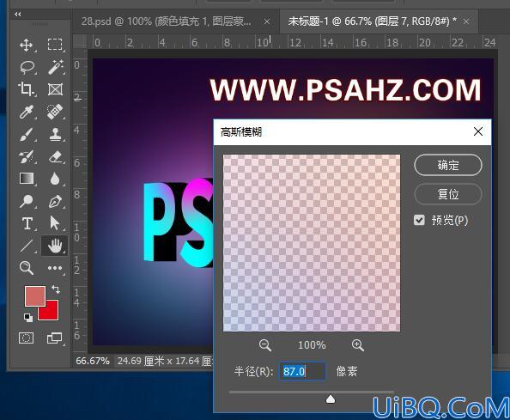510x420 pixels.
Task: Select the Magic Wand tool
Action: [55, 67]
